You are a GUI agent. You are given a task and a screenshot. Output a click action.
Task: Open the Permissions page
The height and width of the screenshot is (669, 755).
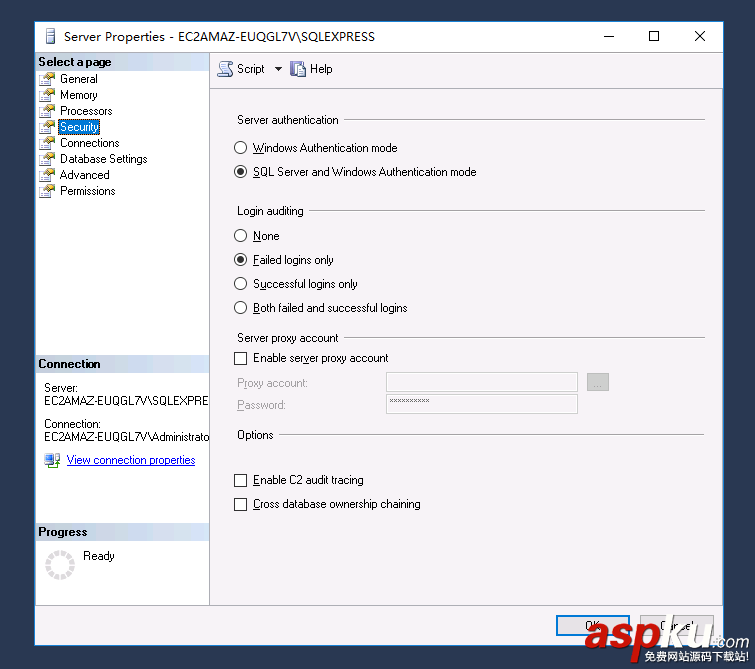click(x=88, y=191)
